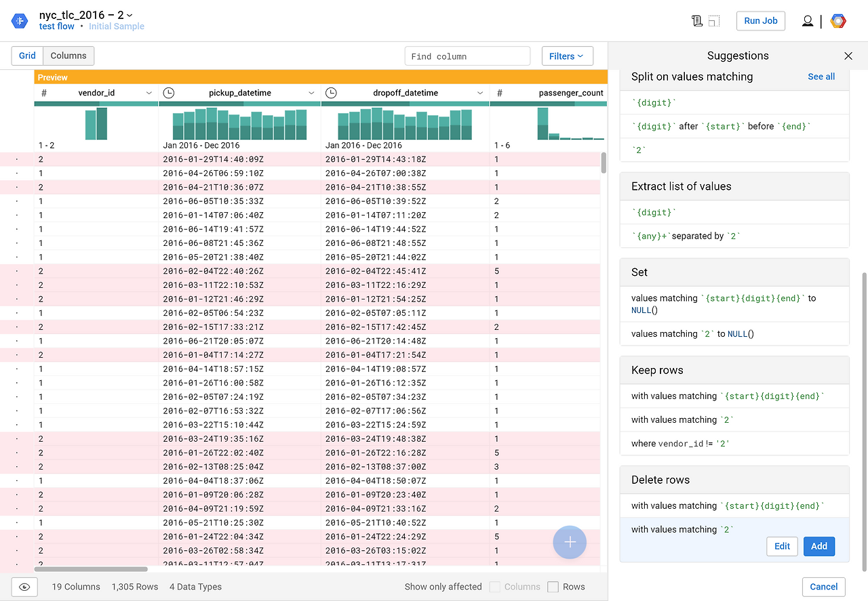Open the Filters dropdown
This screenshot has width=868, height=601.
[567, 56]
